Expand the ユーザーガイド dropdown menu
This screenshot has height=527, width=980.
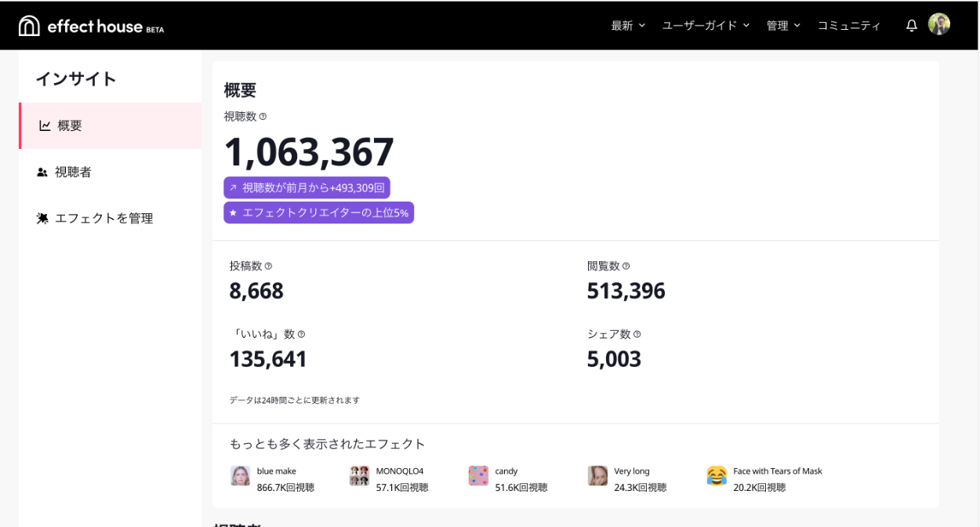click(x=706, y=26)
